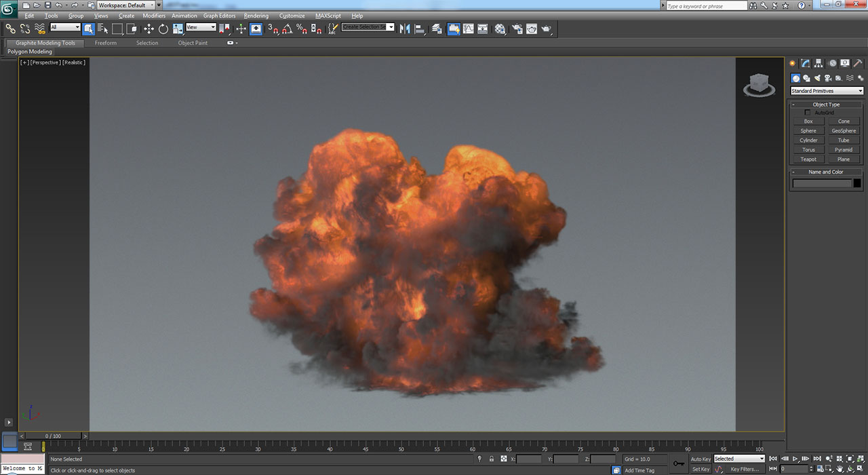The width and height of the screenshot is (868, 475).
Task: Open the Mirror tool in toolbar
Action: tap(405, 28)
